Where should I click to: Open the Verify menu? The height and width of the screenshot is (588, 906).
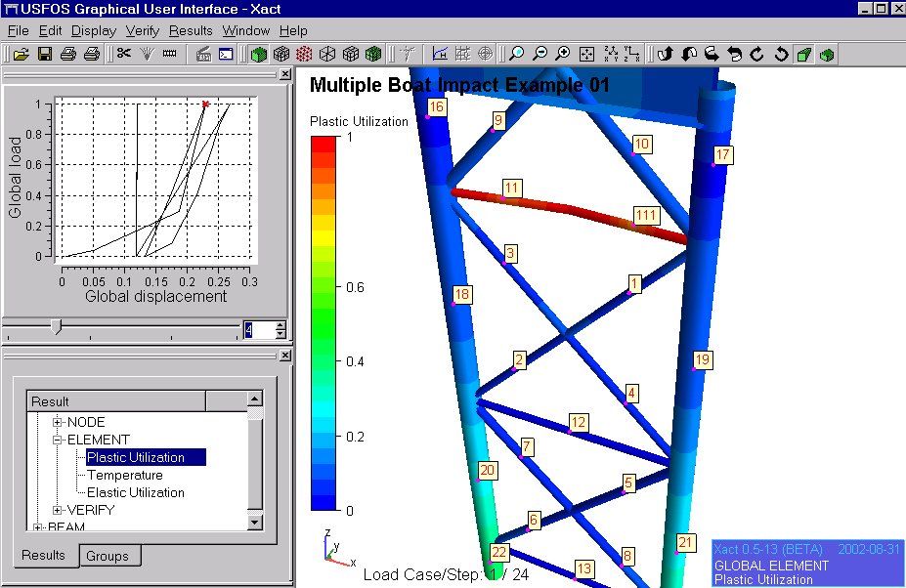(142, 30)
